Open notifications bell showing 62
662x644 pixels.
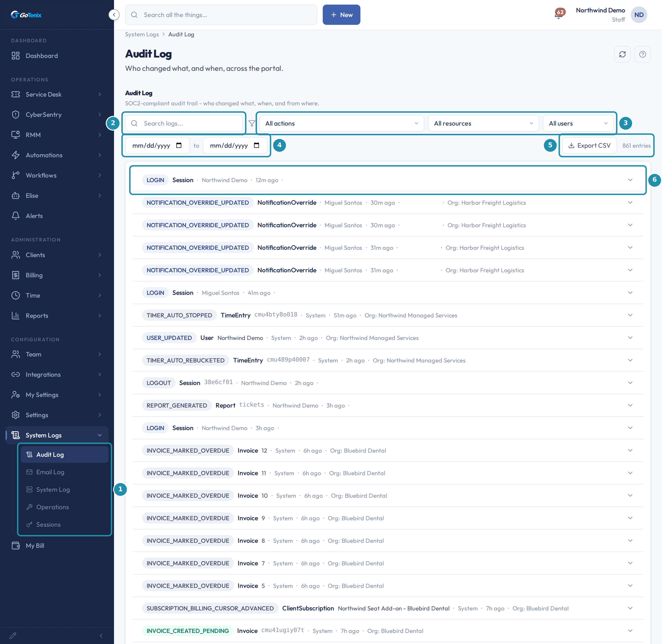pyautogui.click(x=559, y=14)
